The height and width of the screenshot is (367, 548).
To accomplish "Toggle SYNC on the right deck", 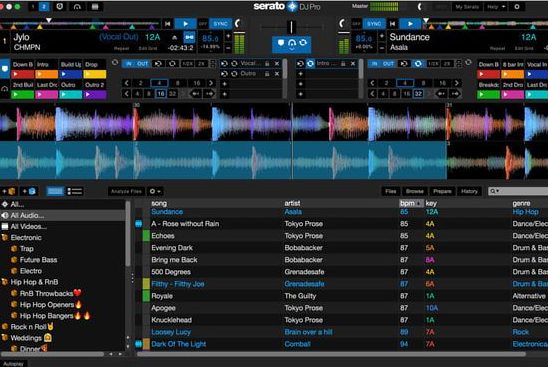I will [374, 24].
